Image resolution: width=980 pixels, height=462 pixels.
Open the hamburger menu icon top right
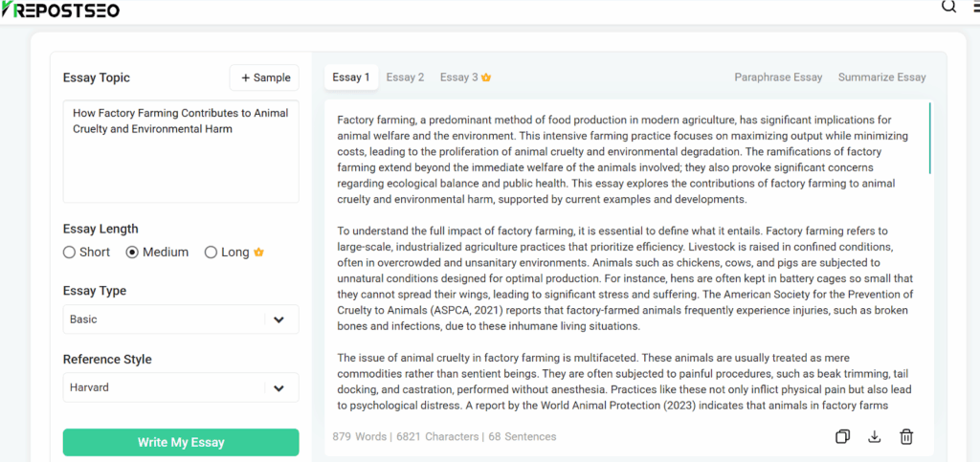pos(976,7)
